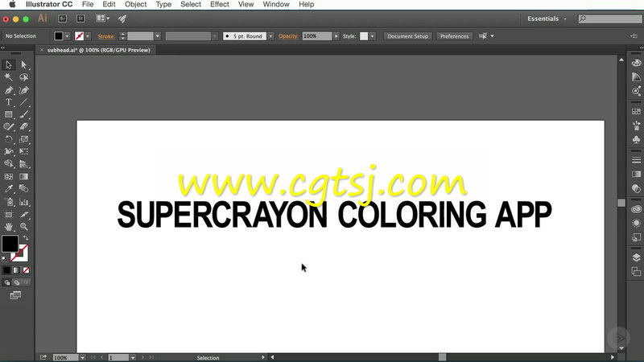644x362 pixels.
Task: Set paint mode to Color
Action: (x=7, y=270)
